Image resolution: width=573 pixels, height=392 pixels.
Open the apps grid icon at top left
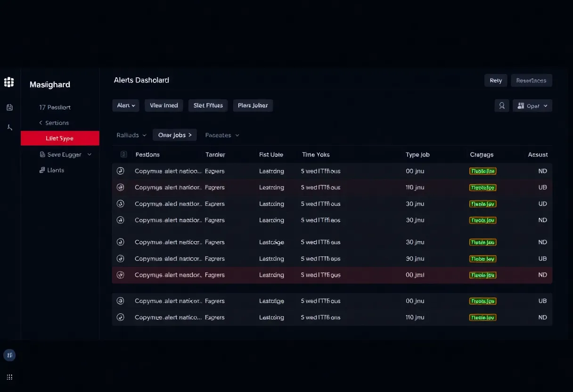click(x=9, y=82)
